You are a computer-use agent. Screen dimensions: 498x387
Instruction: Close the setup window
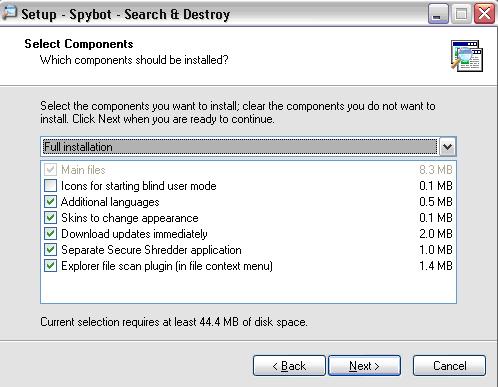484,14
